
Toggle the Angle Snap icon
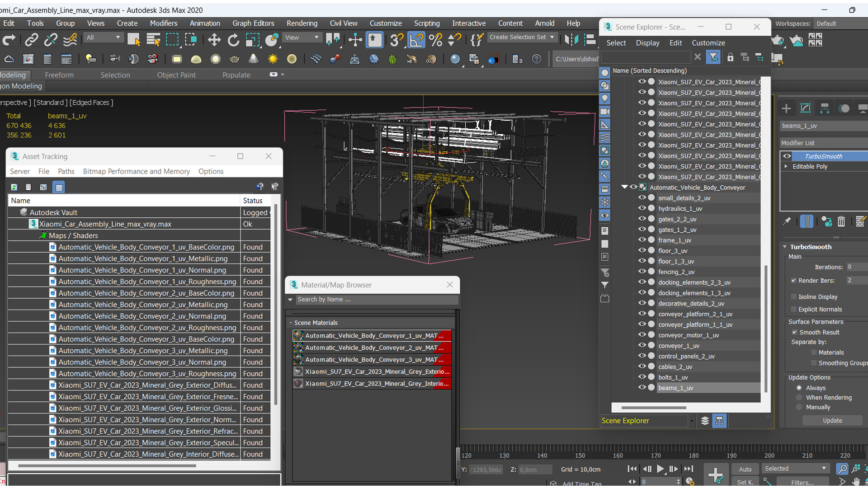[416, 40]
